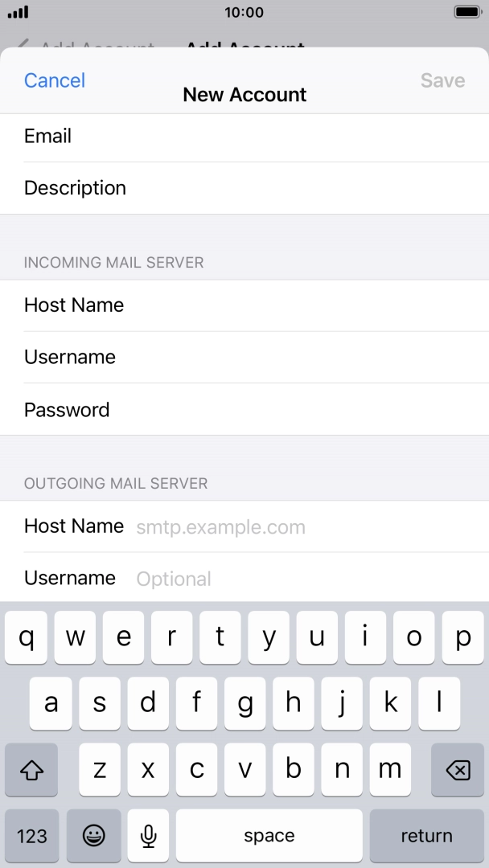Select the outgoing Username Optional field
Viewport: 489px width, 868px height.
coord(244,578)
